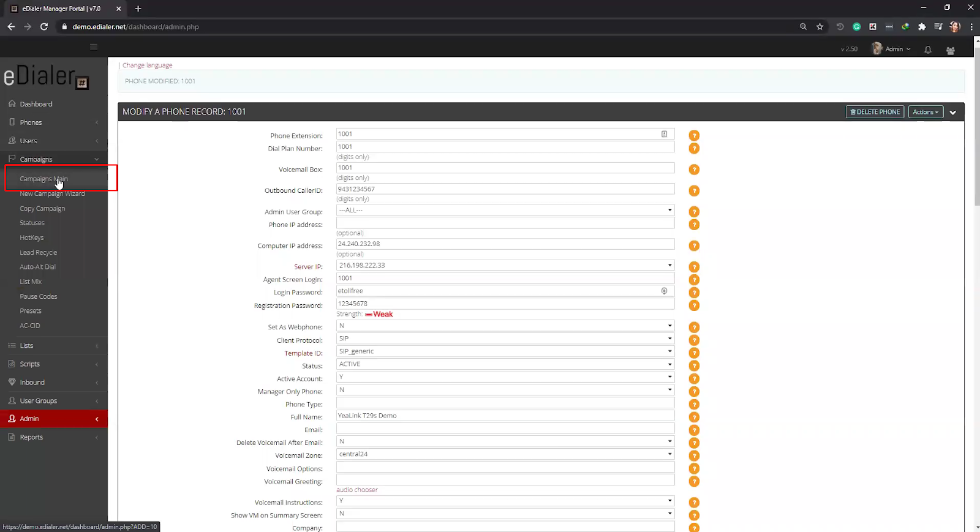Image resolution: width=980 pixels, height=532 pixels.
Task: Click help icon for Computer IP address
Action: pos(694,246)
